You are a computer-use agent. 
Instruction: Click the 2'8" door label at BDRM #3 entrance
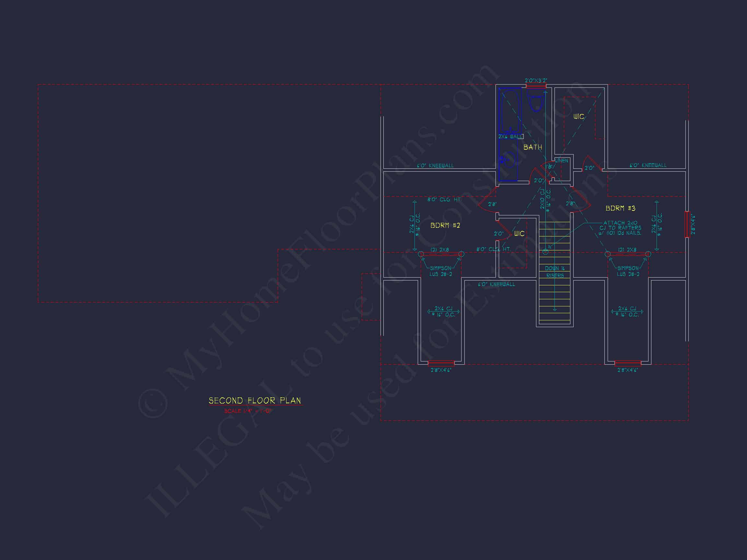pyautogui.click(x=570, y=203)
